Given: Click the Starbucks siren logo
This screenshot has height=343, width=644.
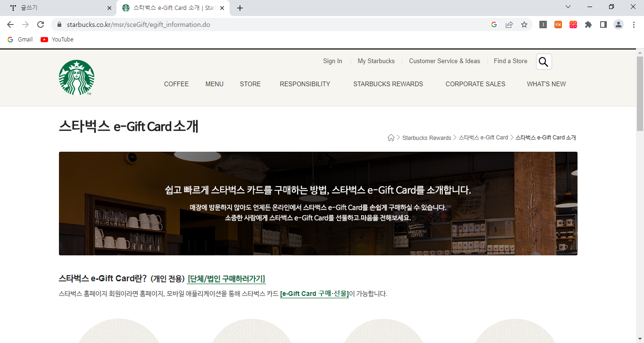Looking at the screenshot, I should (76, 78).
